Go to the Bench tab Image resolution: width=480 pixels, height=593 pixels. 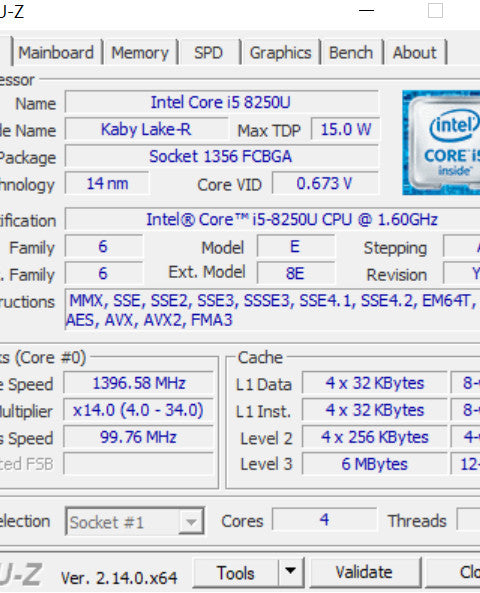(x=351, y=53)
